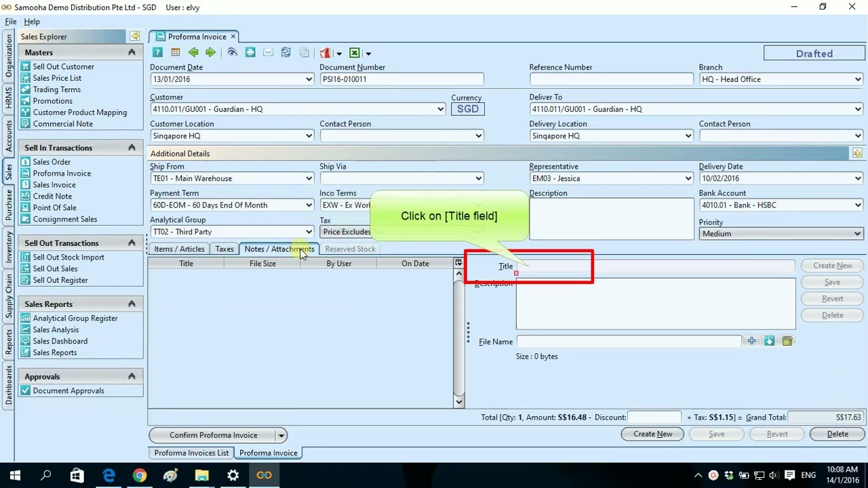Viewport: 868px width, 488px height.
Task: Expand the Customer dropdown
Action: point(441,109)
